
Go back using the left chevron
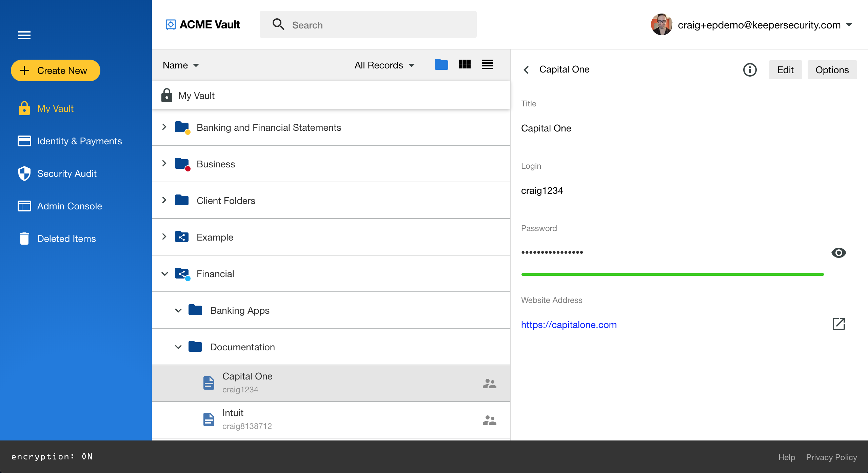(x=526, y=70)
